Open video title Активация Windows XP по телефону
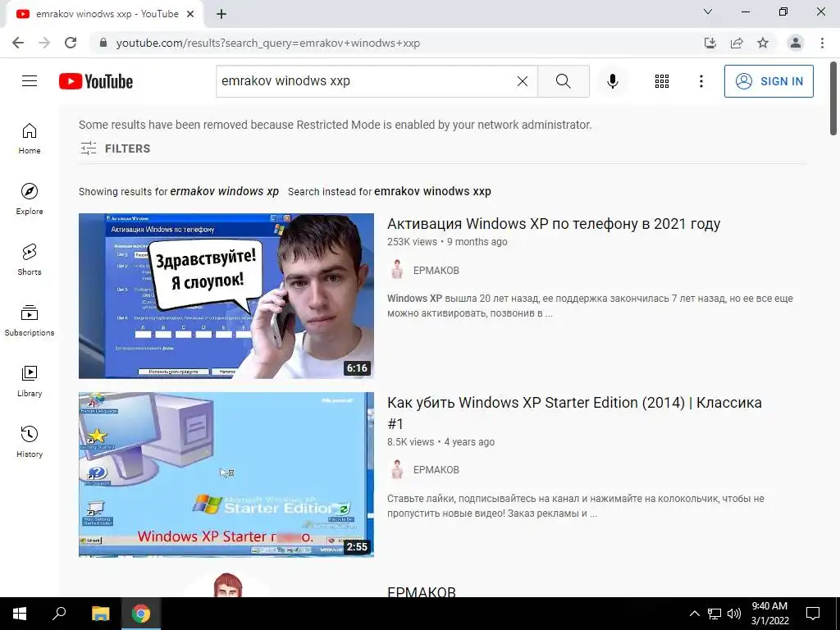840x630 pixels. pos(554,223)
